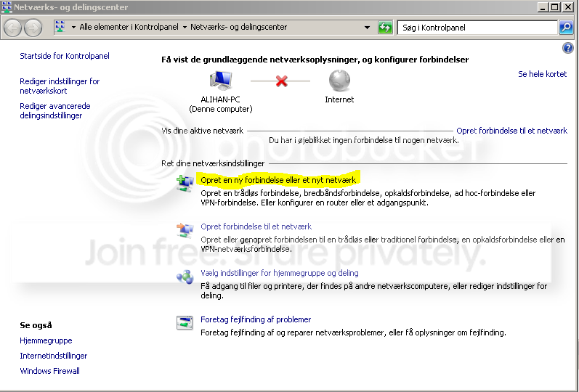Click the Forward navigation arrow button

tap(33, 28)
